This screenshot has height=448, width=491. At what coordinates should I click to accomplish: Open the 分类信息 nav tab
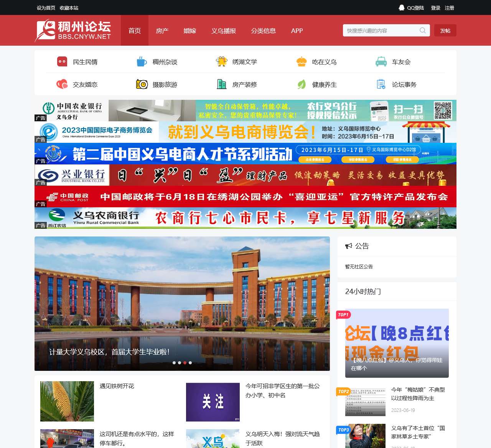pyautogui.click(x=264, y=31)
